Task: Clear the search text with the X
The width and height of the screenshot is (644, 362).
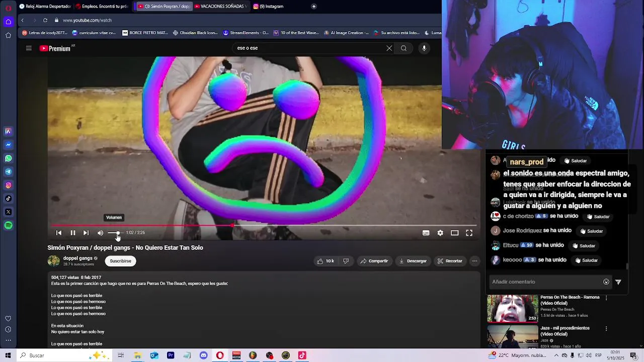Action: click(389, 48)
